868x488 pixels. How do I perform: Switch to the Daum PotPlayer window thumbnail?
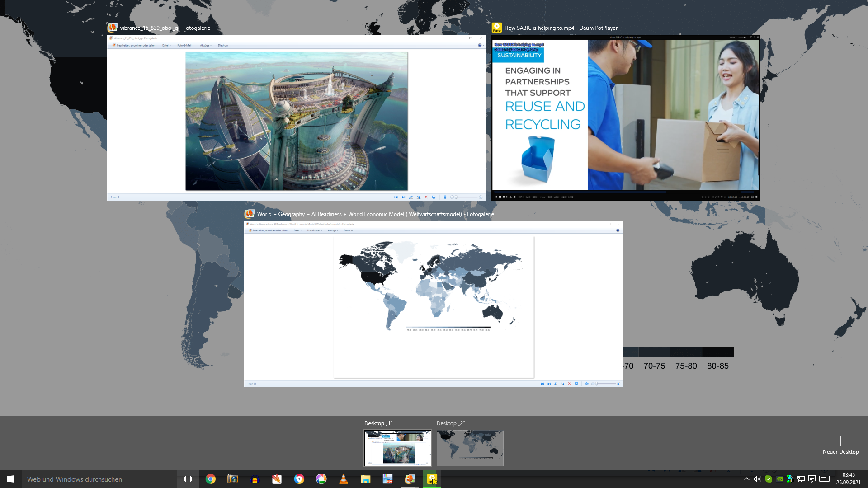click(626, 117)
